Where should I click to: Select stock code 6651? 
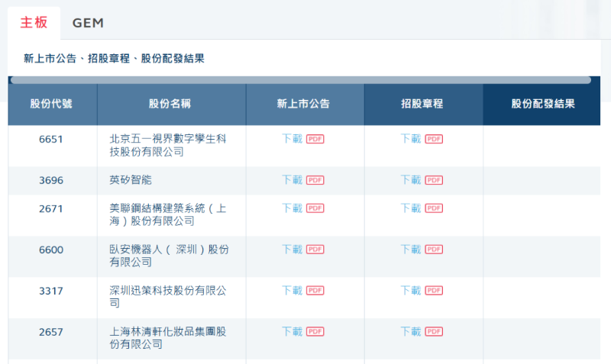(51, 140)
